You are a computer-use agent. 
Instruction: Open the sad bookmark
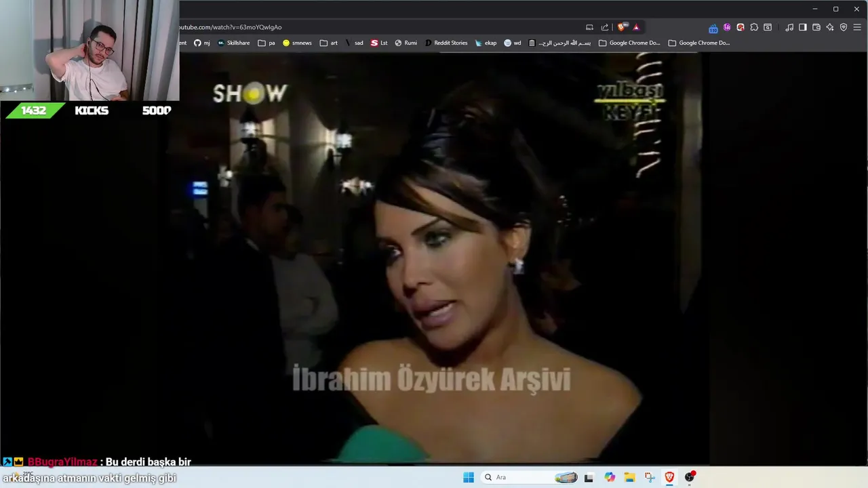click(x=354, y=43)
